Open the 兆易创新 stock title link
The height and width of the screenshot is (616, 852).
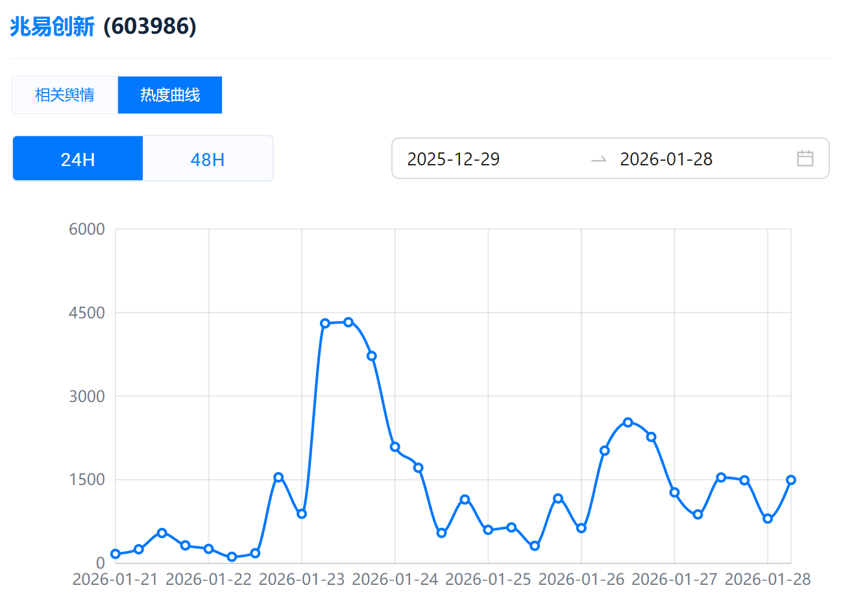coord(52,27)
